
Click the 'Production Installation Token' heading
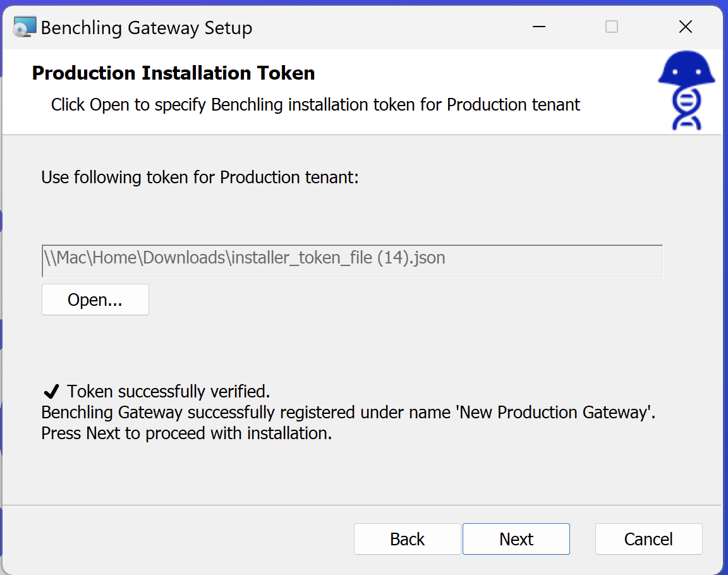173,73
